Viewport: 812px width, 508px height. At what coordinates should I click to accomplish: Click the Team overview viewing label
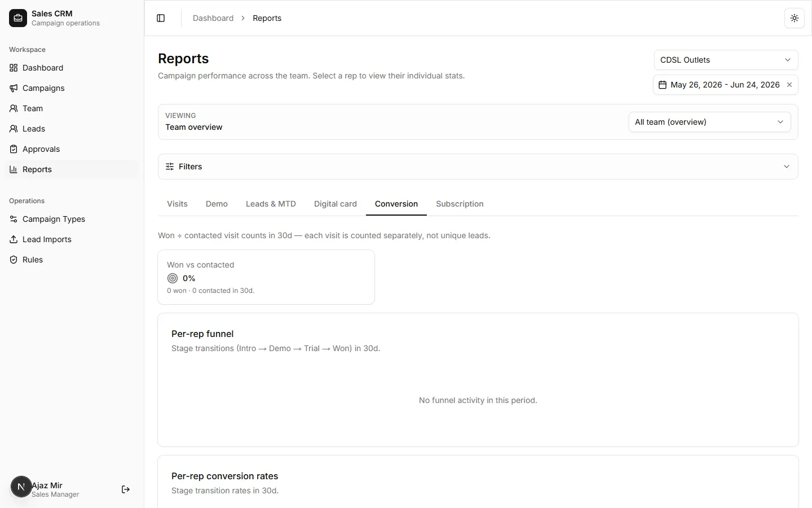[x=193, y=127]
